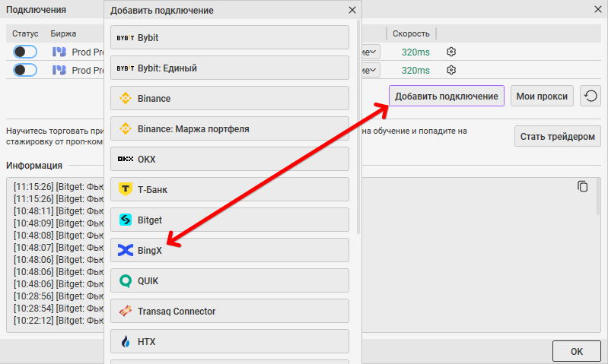Screen dimensions: 608x364
Task: Click the blue BingX icon
Action: (x=126, y=250)
